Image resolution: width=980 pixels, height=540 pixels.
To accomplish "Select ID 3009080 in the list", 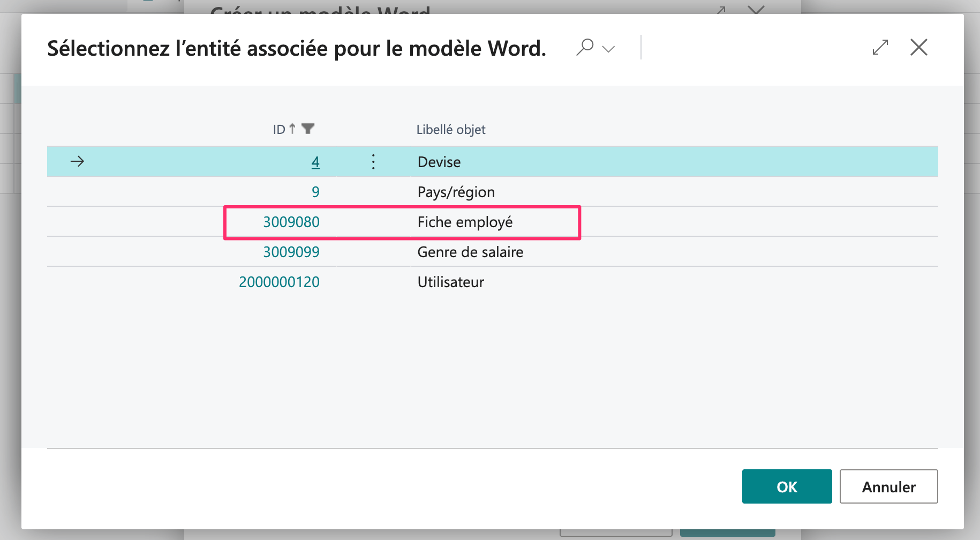I will (291, 222).
